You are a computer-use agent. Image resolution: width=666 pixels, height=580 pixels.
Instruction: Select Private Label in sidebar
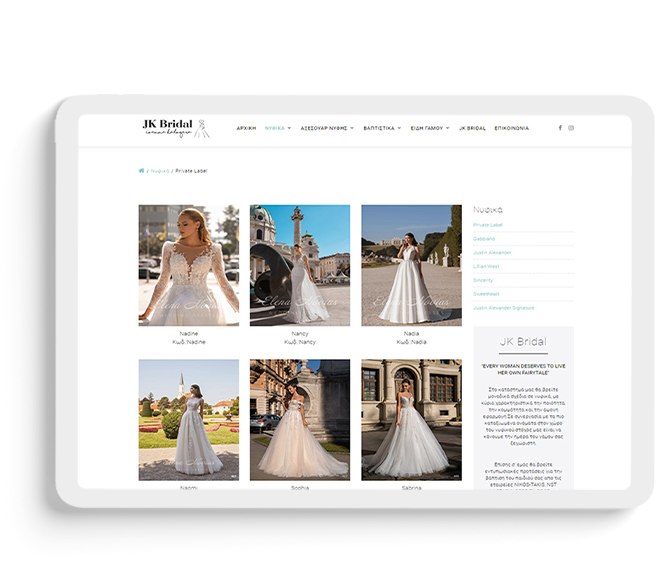tap(488, 225)
